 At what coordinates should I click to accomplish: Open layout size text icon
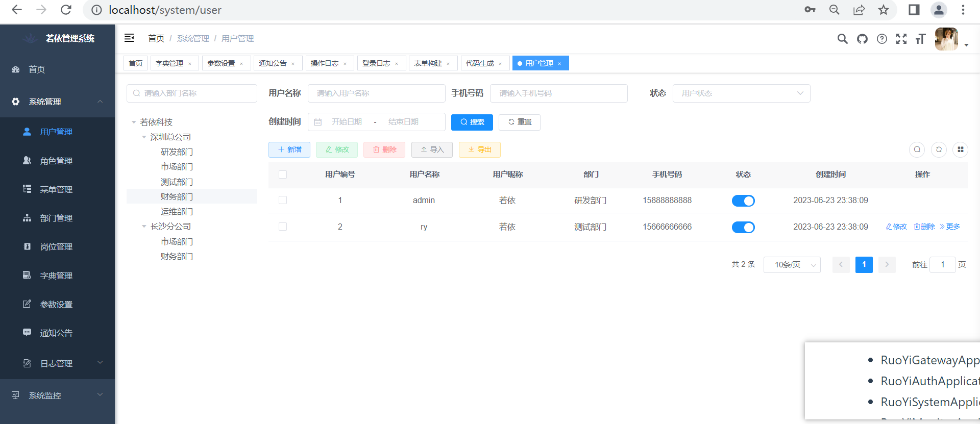tap(920, 39)
